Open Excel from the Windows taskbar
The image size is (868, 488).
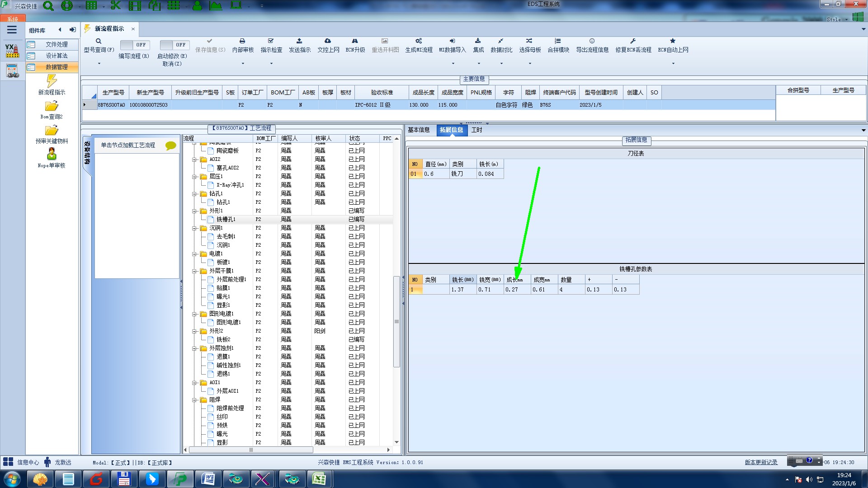pyautogui.click(x=319, y=479)
